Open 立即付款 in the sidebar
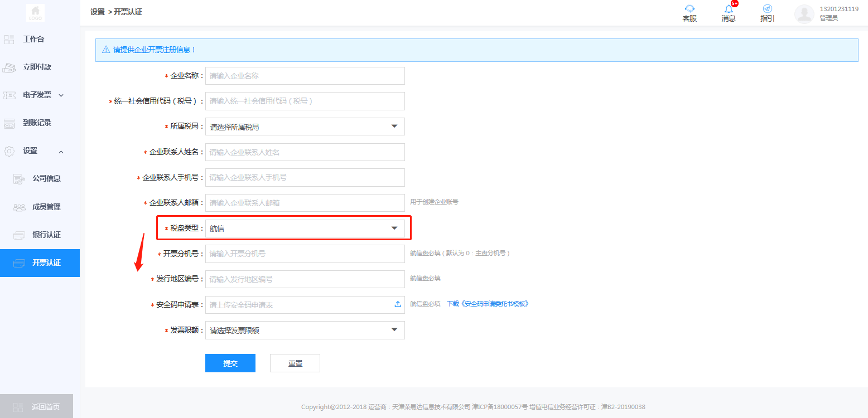Viewport: 868px width, 418px height. 37,67
